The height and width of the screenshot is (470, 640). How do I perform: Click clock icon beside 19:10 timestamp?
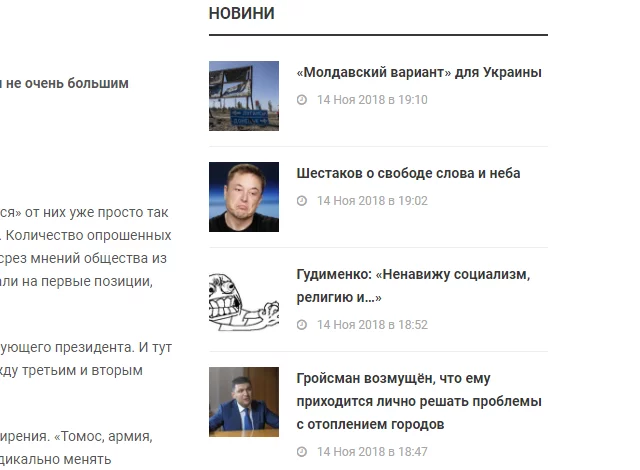click(x=302, y=100)
